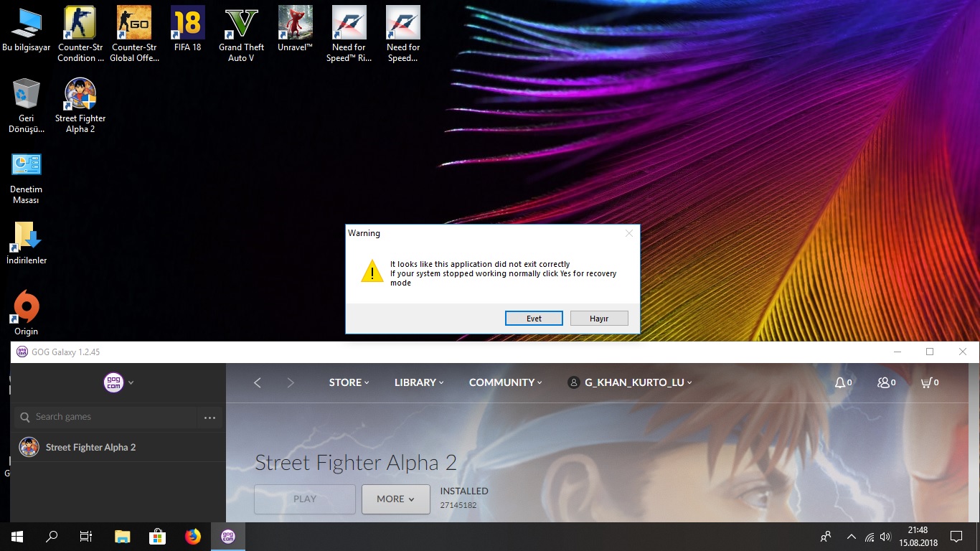The width and height of the screenshot is (980, 551).
Task: Select Street Fighter Alpha 2 desktop shortcut
Action: (80, 105)
